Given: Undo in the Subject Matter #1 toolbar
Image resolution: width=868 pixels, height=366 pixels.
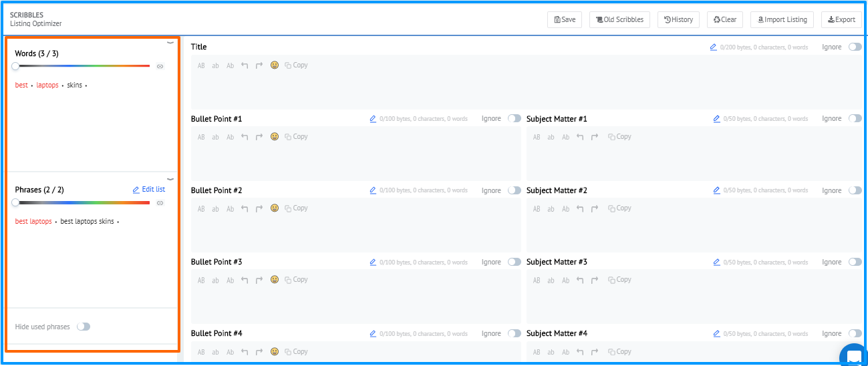Looking at the screenshot, I should (580, 137).
